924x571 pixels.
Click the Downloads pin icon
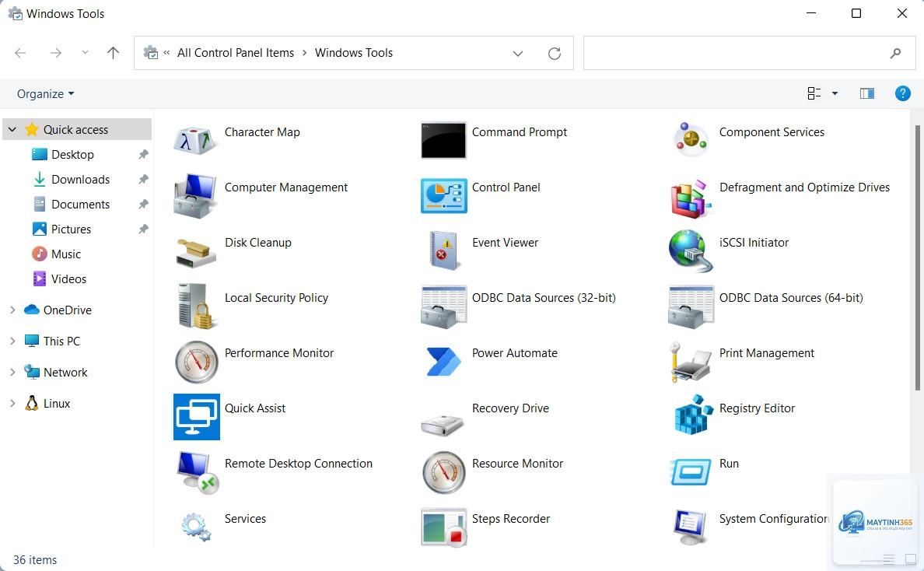tap(143, 179)
